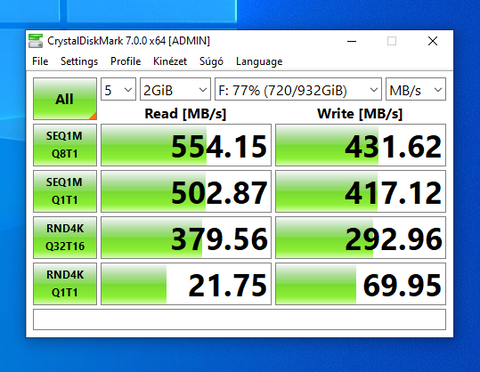Open the Súgó menu
The width and height of the screenshot is (480, 372).
pyautogui.click(x=211, y=61)
